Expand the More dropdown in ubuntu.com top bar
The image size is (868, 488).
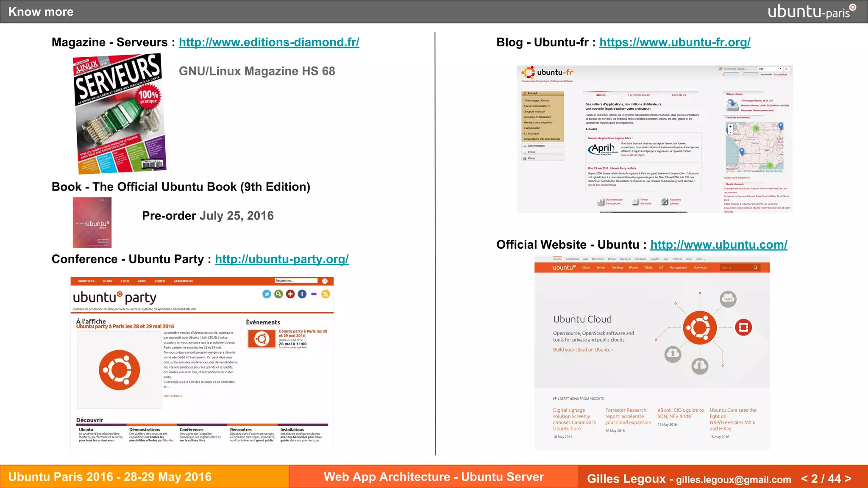click(x=700, y=259)
